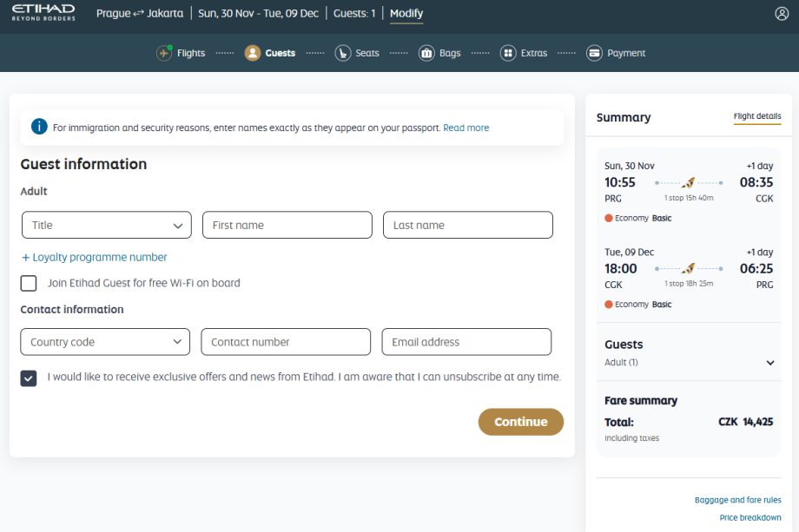Select the Bags step luggage icon
The image size is (799, 532).
point(426,53)
